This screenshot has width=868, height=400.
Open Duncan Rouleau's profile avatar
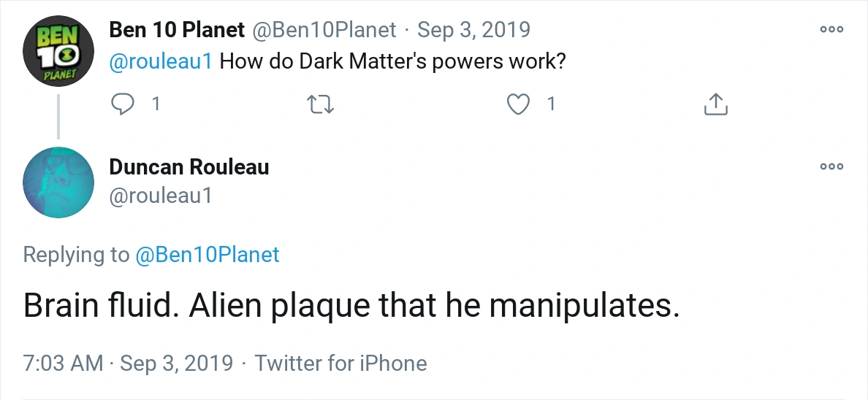click(58, 182)
